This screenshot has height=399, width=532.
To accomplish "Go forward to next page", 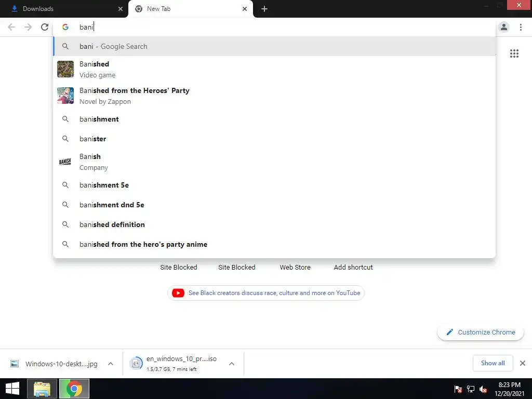I will pyautogui.click(x=28, y=27).
